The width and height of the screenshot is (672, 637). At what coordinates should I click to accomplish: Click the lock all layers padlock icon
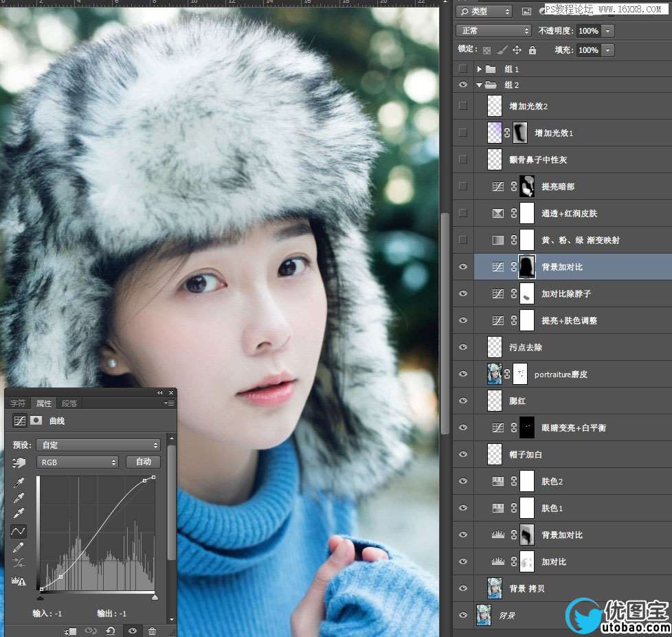click(532, 50)
